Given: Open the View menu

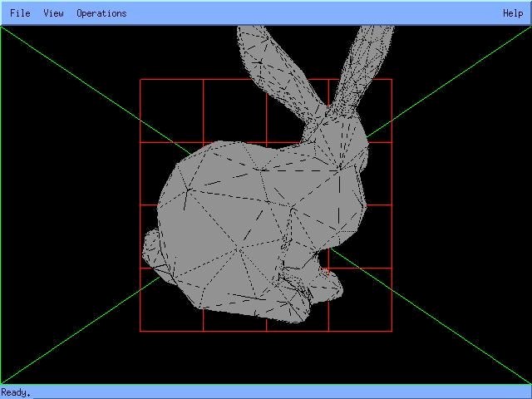Looking at the screenshot, I should 53,13.
